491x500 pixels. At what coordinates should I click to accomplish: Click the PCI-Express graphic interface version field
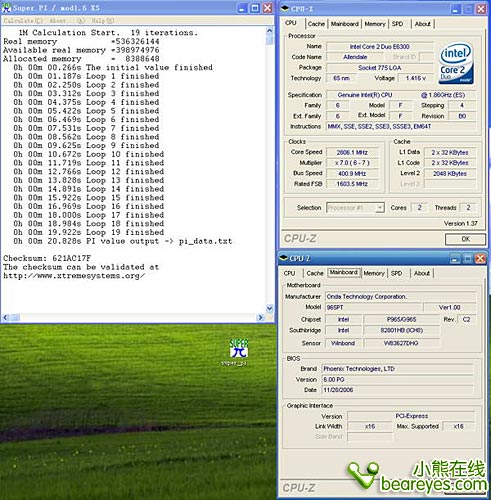click(x=411, y=416)
